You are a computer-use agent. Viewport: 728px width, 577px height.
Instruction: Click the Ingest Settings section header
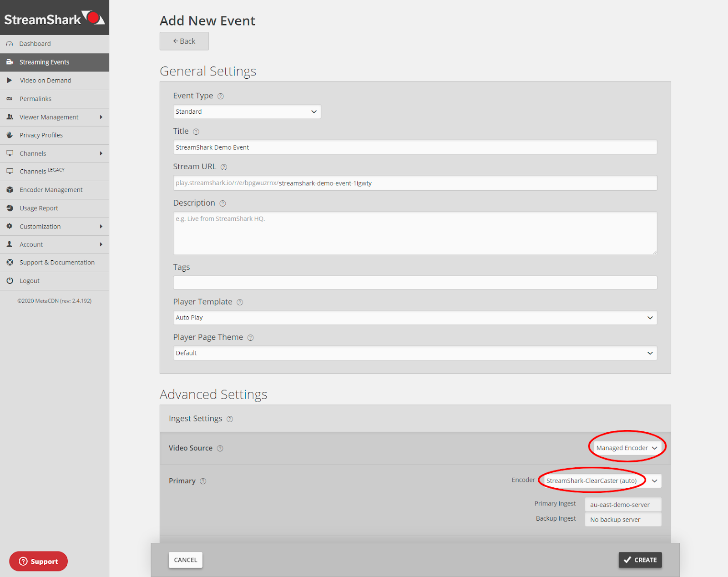[x=415, y=419]
